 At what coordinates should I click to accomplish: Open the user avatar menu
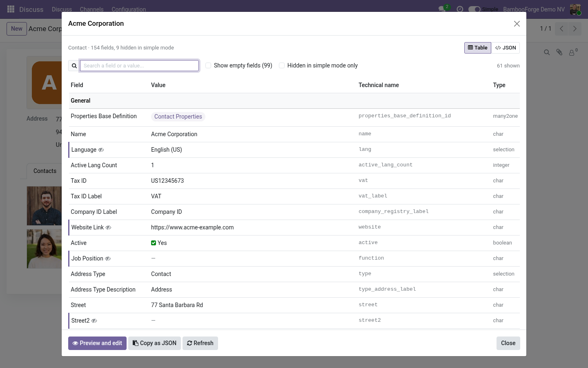tap(575, 9)
